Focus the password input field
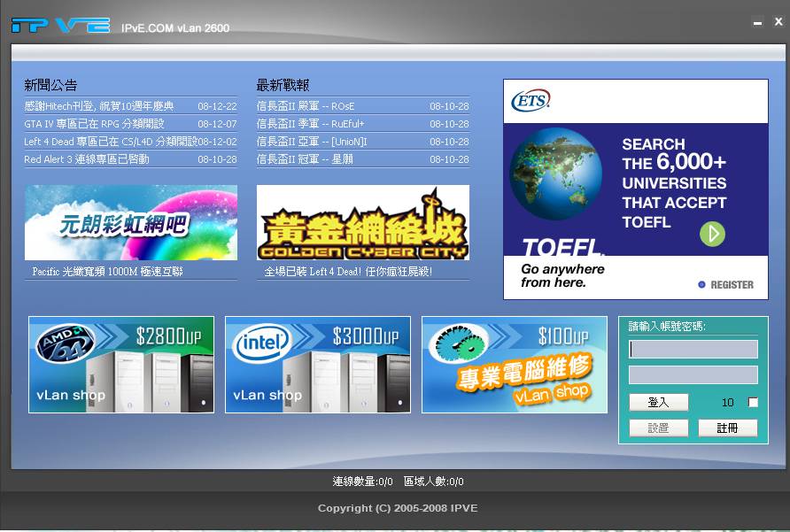The width and height of the screenshot is (790, 532). point(693,375)
